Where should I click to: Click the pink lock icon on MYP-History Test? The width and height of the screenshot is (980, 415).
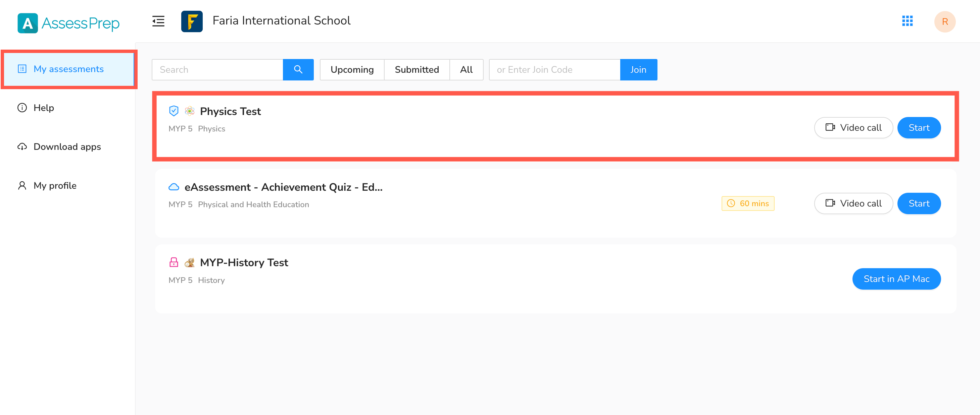coord(174,262)
